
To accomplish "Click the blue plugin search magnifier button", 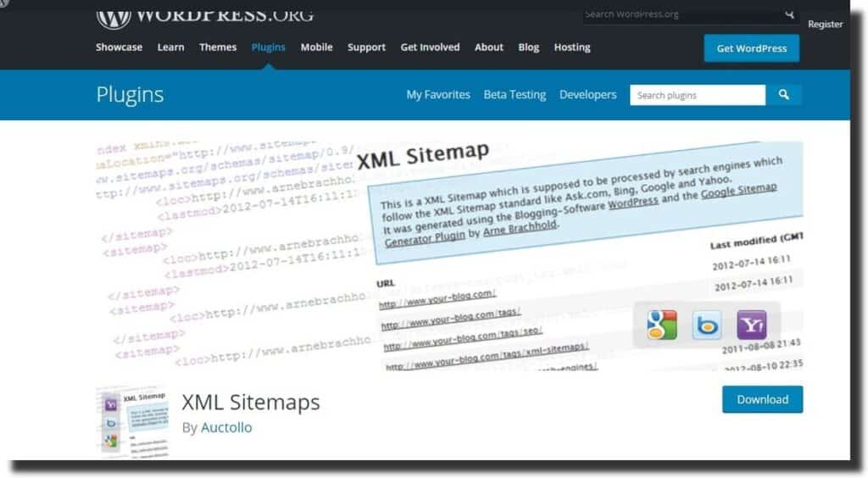I will [783, 95].
